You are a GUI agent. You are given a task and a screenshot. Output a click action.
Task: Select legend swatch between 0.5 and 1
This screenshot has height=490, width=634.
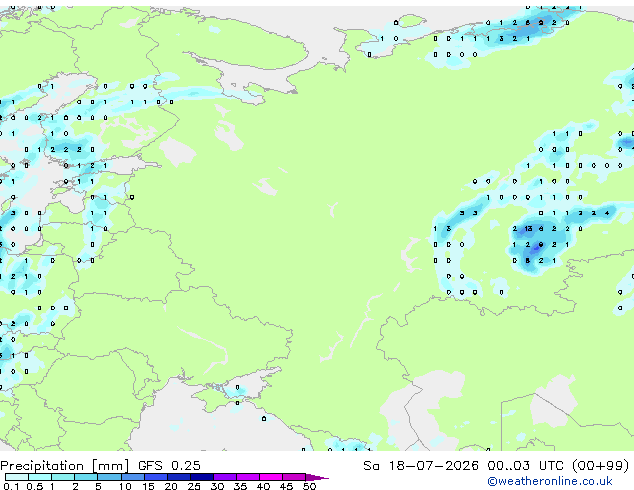tap(40, 477)
